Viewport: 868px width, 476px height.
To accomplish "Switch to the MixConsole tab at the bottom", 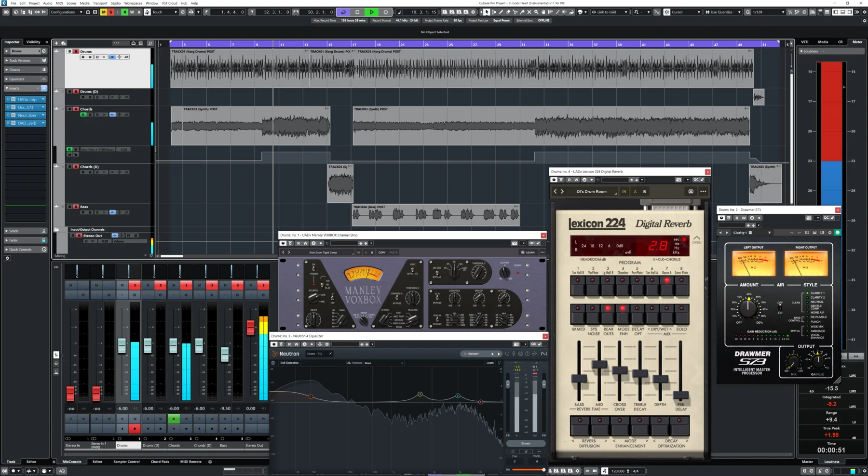I will pos(72,462).
